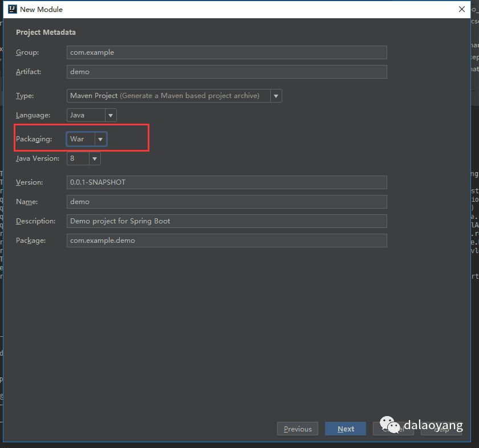Viewport: 479px width, 448px height.
Task: Open the Language dropdown arrow
Action: tap(111, 116)
